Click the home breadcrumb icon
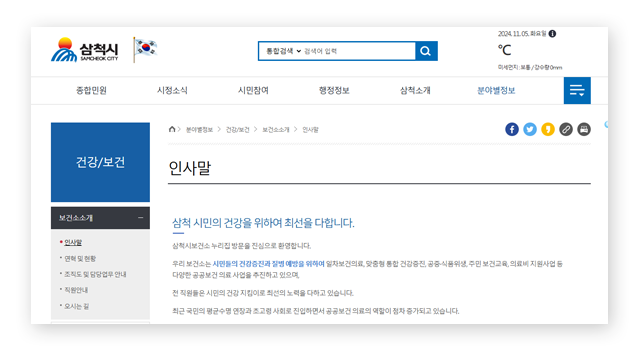This screenshot has height=362, width=640. pyautogui.click(x=172, y=129)
